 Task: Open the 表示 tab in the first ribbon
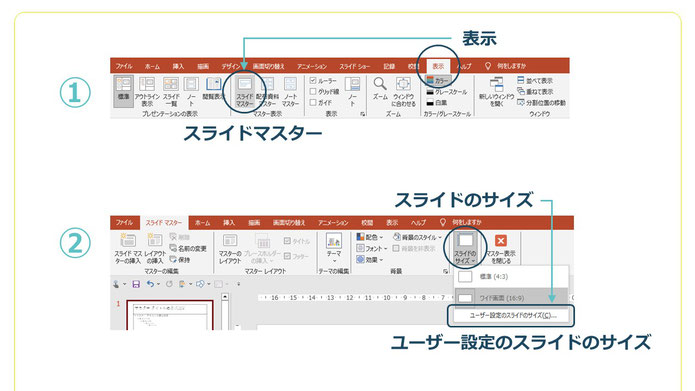pyautogui.click(x=438, y=66)
